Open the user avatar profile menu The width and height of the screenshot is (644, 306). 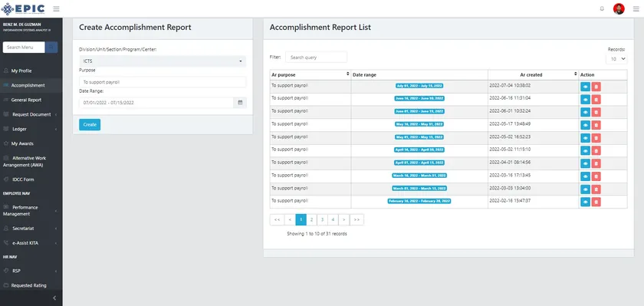(x=619, y=8)
